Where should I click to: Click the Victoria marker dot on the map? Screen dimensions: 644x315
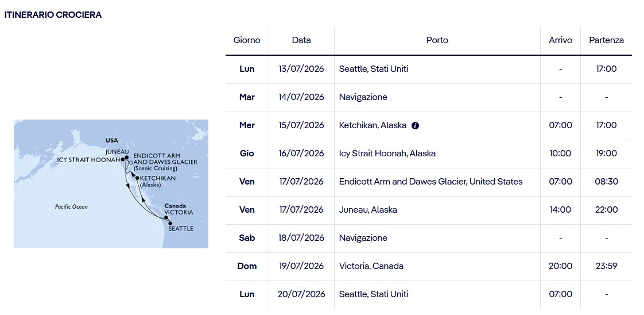[166, 217]
